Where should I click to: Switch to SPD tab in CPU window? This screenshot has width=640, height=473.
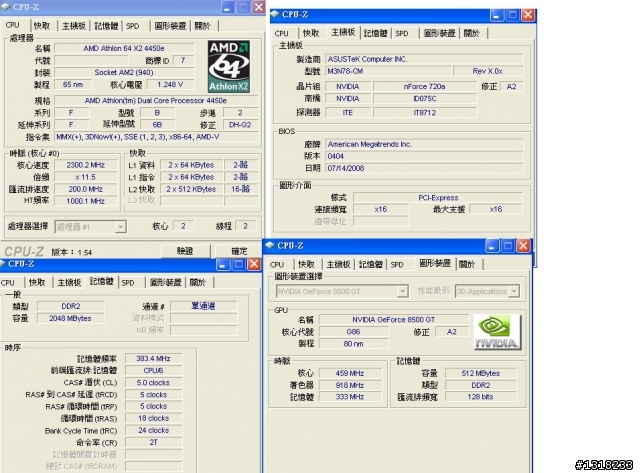click(x=133, y=26)
